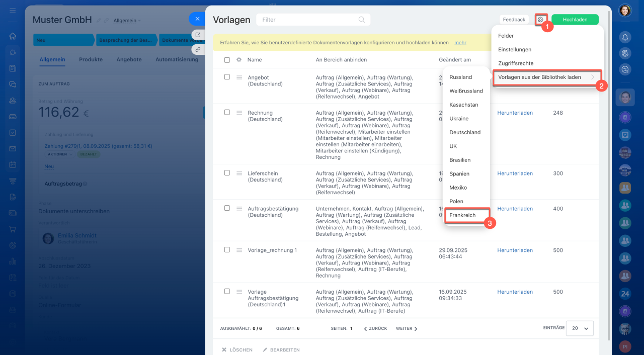This screenshot has height=355, width=644.
Task: Toggle the select-all checkbox in table header
Action: tap(227, 60)
